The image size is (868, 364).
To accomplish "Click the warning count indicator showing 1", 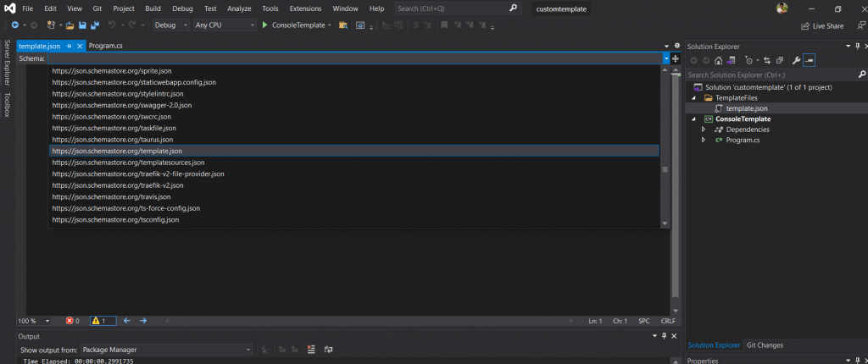I will [103, 321].
